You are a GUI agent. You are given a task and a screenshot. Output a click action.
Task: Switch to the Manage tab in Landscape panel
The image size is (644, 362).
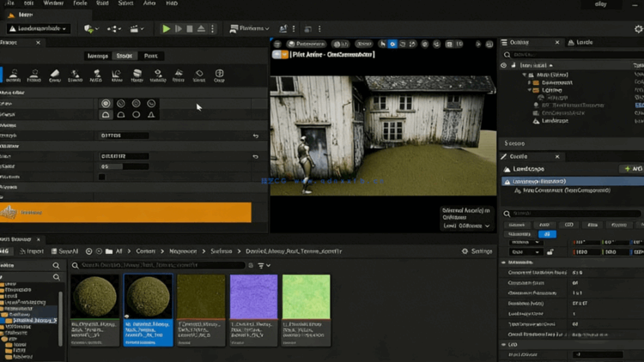(98, 56)
